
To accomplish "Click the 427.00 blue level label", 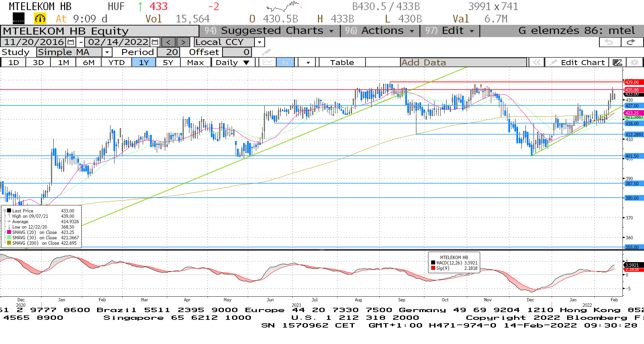I will click(x=633, y=106).
